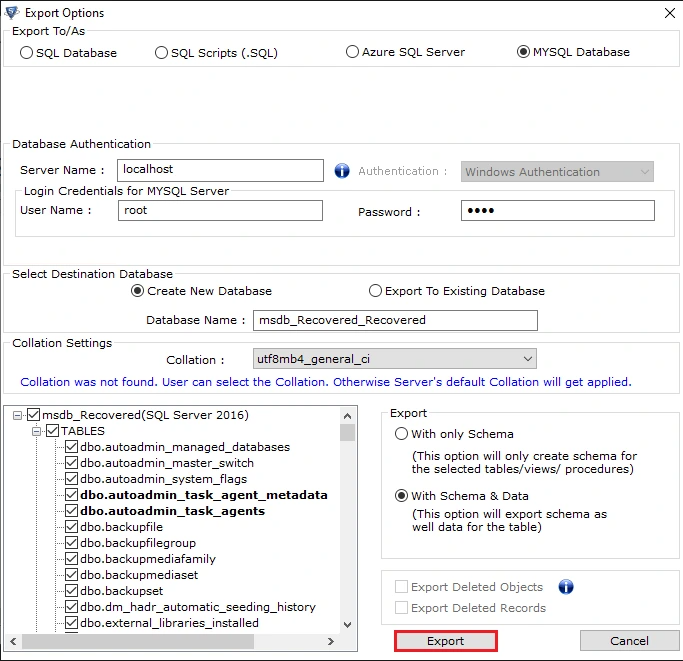This screenshot has height=661, width=683.
Task: Select msdb_Recovered(SQL Server 2016) node label
Action: [x=145, y=414]
